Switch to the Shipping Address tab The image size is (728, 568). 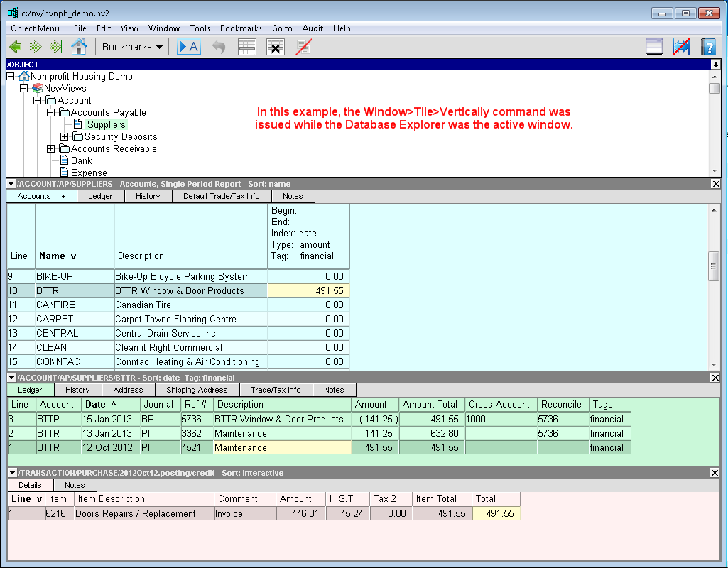[x=197, y=390]
